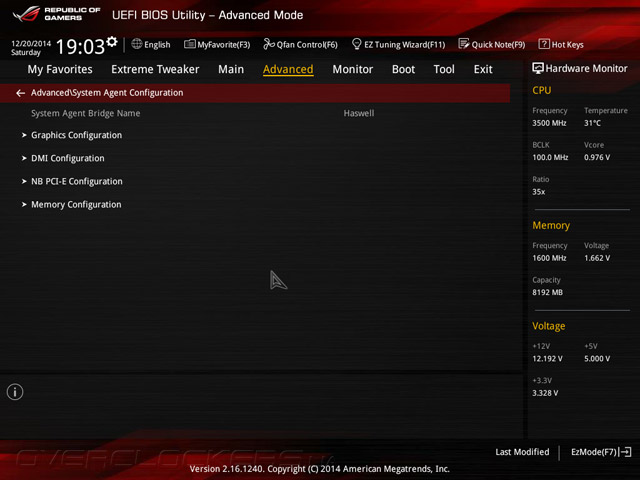Switch to Extreme Tweaker tab
This screenshot has height=480, width=640.
click(155, 69)
